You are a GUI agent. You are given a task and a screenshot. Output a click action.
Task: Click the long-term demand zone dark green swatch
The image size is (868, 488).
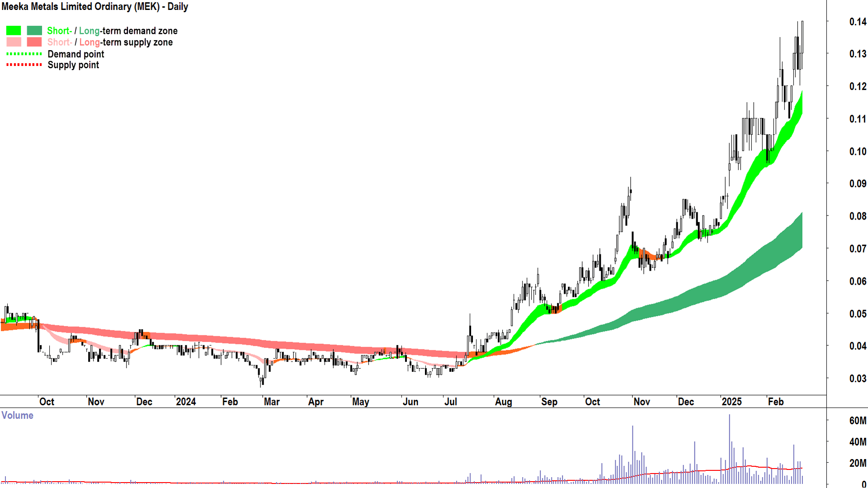click(x=34, y=31)
